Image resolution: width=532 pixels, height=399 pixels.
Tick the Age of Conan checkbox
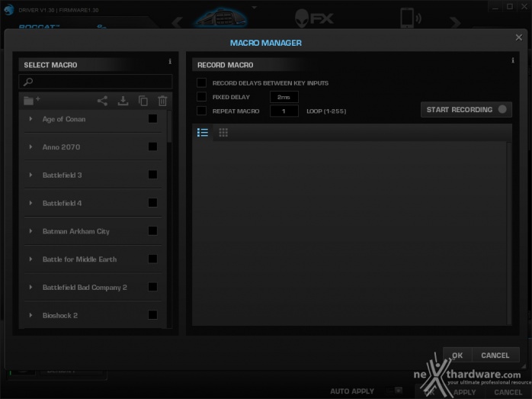pos(152,118)
